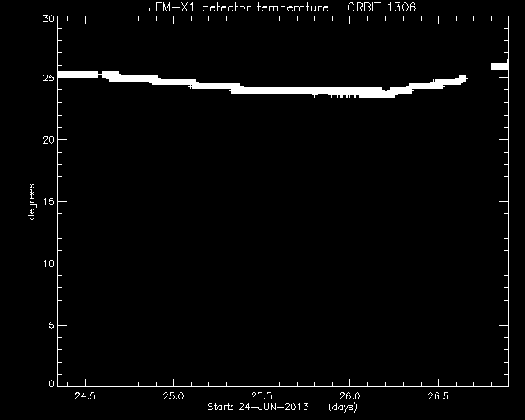Click the temperature dip near day 26.2
Viewport: 525px width, 420px height.
[386, 91]
